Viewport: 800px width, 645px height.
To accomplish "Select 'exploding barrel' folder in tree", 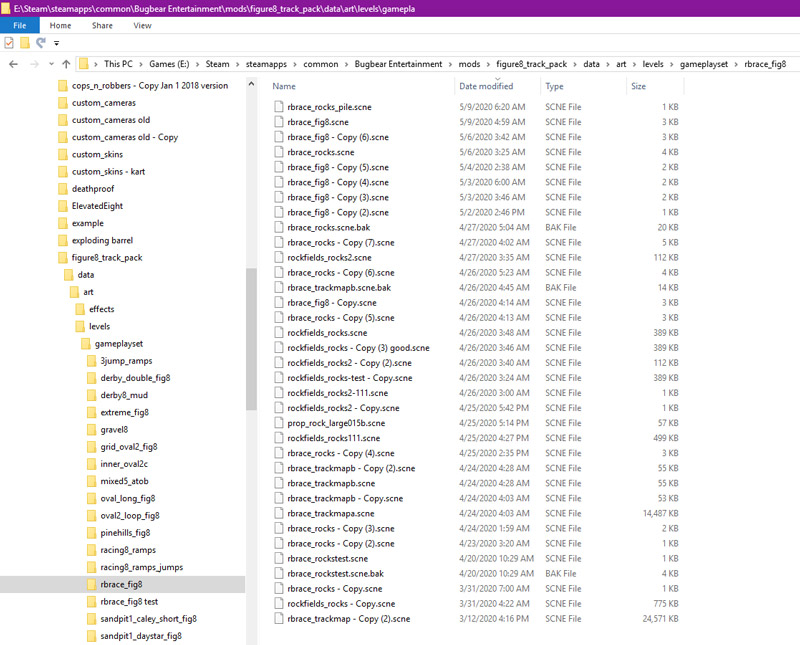I will click(102, 240).
